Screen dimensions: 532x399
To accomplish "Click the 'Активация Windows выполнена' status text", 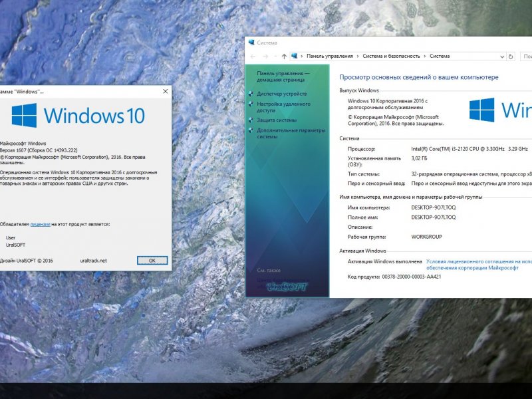I will click(385, 261).
